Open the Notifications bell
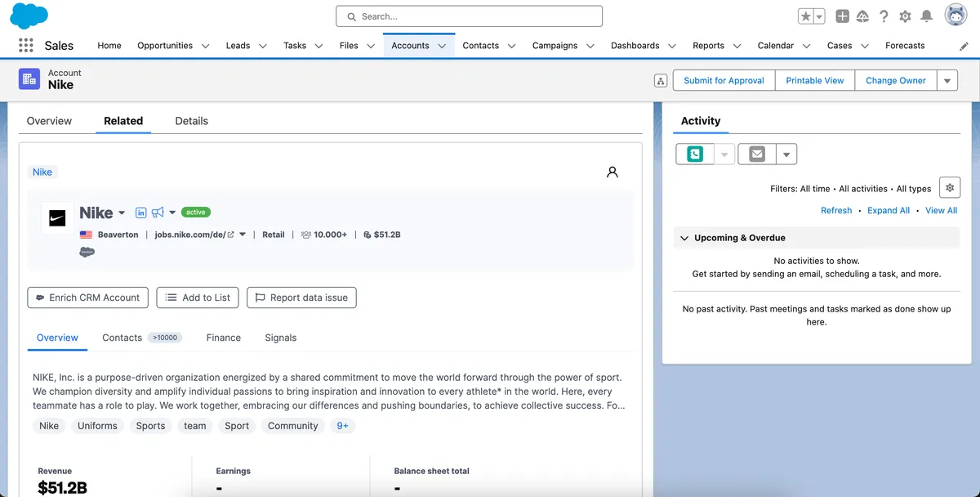Screen dimensions: 980x497 (x=926, y=16)
